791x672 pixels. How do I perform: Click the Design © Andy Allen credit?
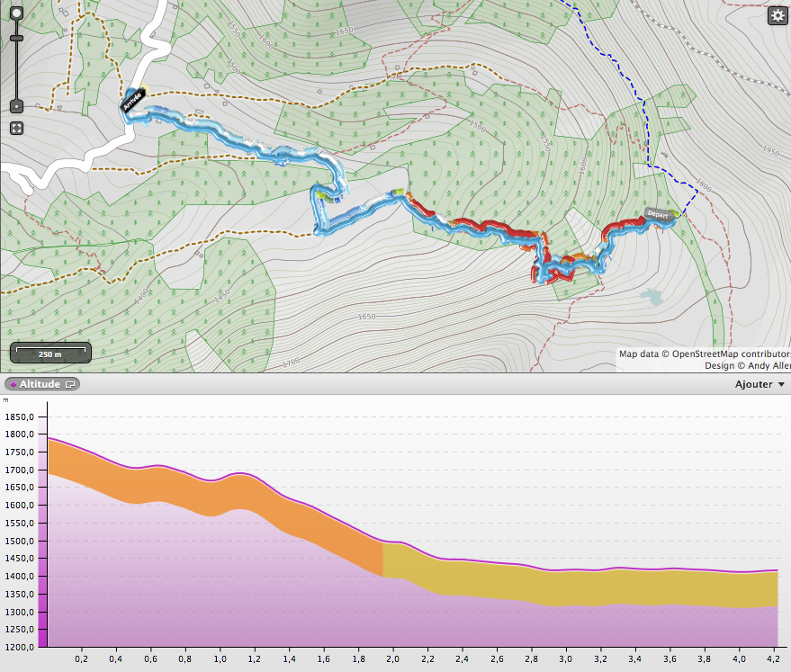tap(746, 365)
